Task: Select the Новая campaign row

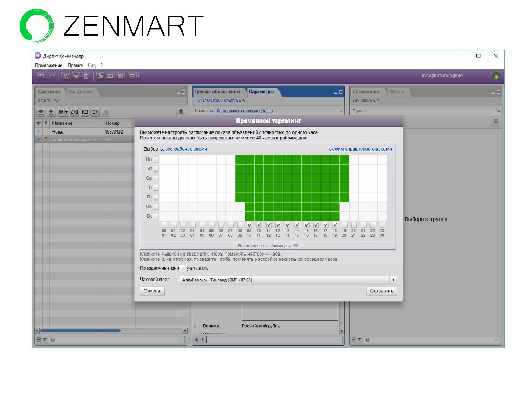Action: click(x=85, y=131)
